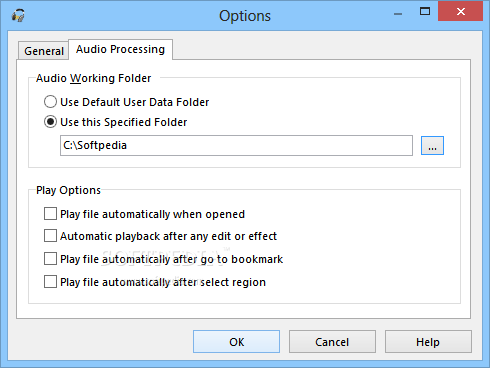Click the Audio Working Folder group label
Screen dimensions: 490x368
pos(93,78)
